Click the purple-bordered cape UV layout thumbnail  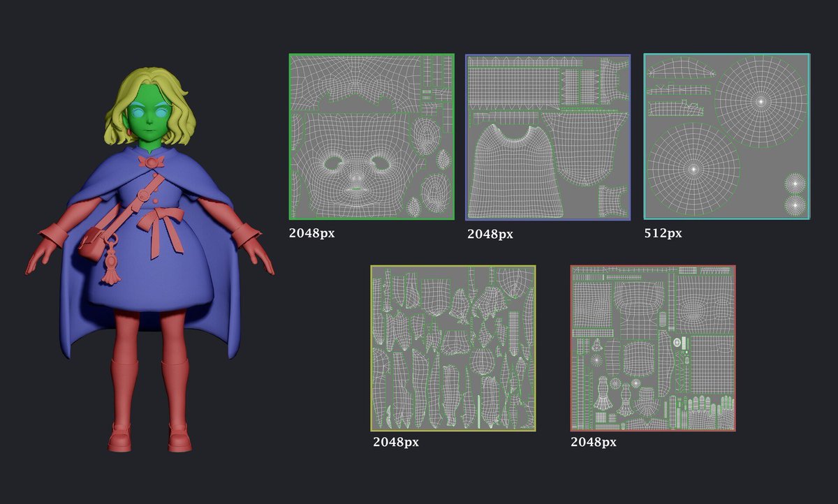(x=548, y=137)
